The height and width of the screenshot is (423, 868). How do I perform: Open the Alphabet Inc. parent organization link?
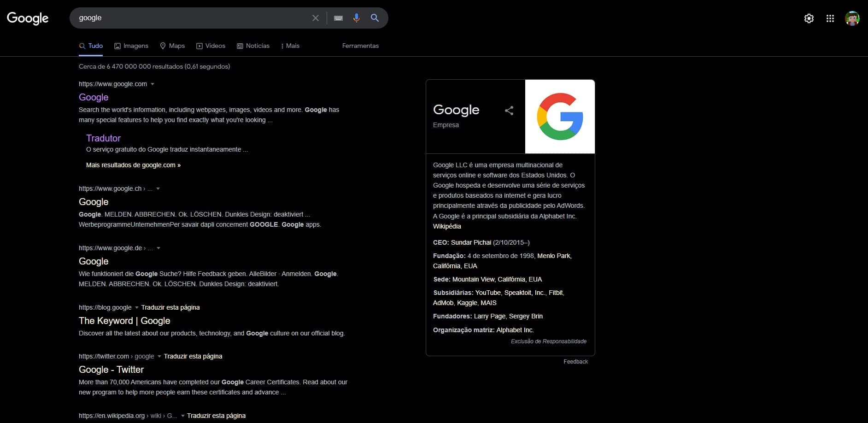[515, 330]
